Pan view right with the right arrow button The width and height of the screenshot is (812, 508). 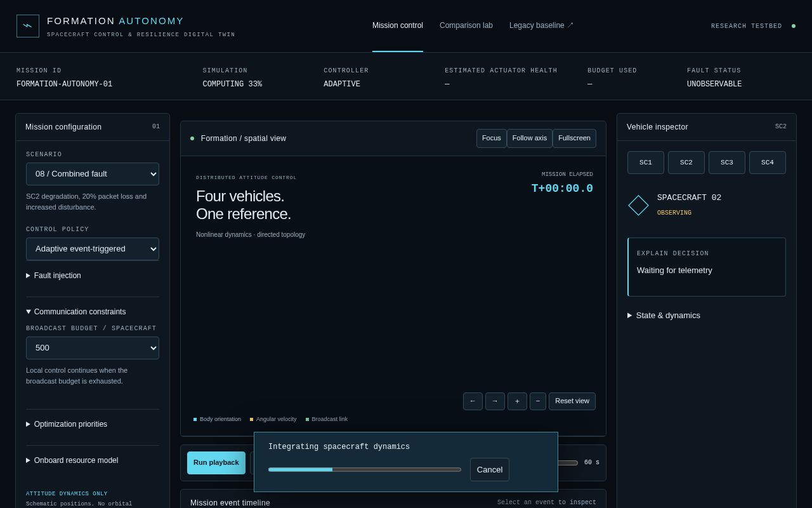click(495, 401)
